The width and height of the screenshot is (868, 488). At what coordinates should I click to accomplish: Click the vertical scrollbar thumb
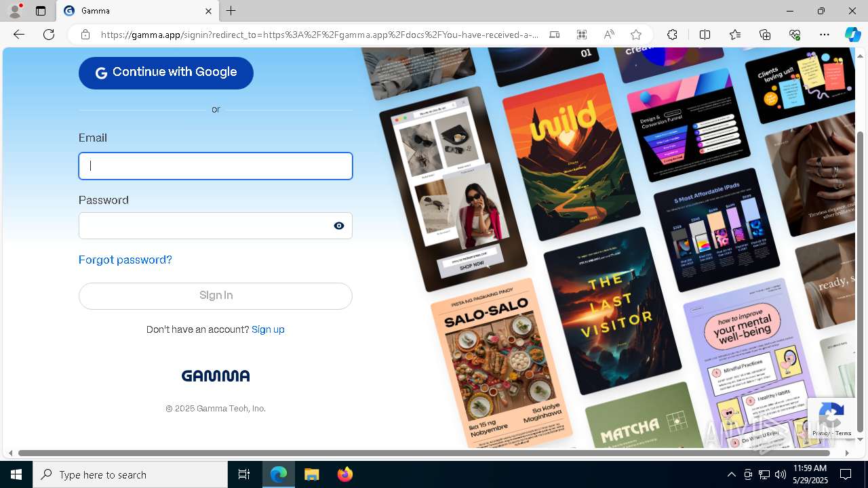[x=861, y=281]
